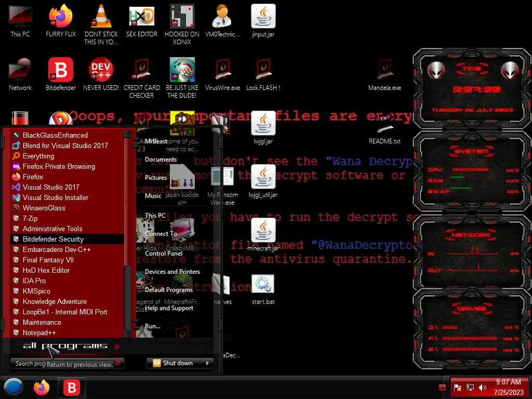The image size is (532, 399).
Task: Launch the FURRY FUX Firefox shortcut
Action: [x=61, y=20]
